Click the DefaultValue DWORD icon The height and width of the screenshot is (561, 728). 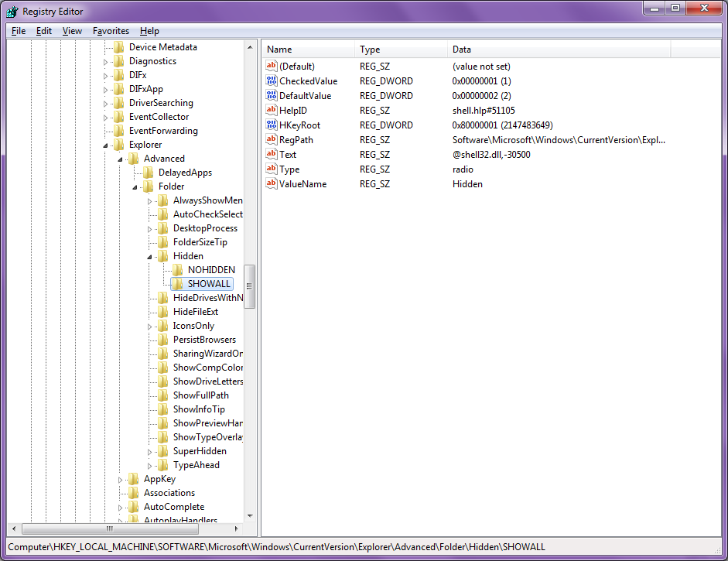click(272, 96)
